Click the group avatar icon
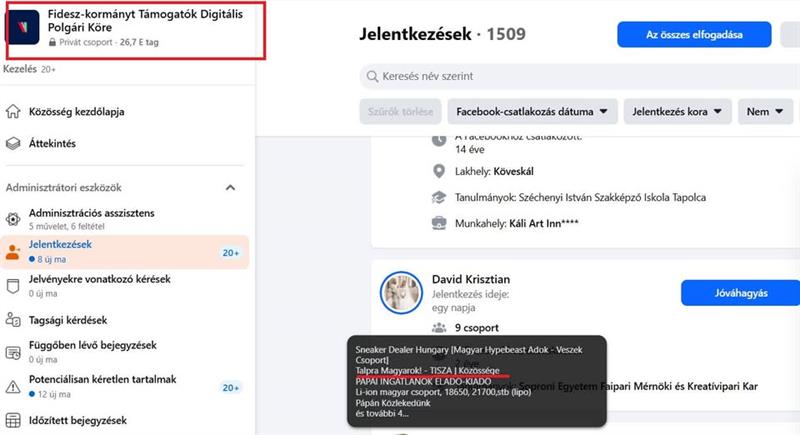The height and width of the screenshot is (435, 800). coord(23,28)
